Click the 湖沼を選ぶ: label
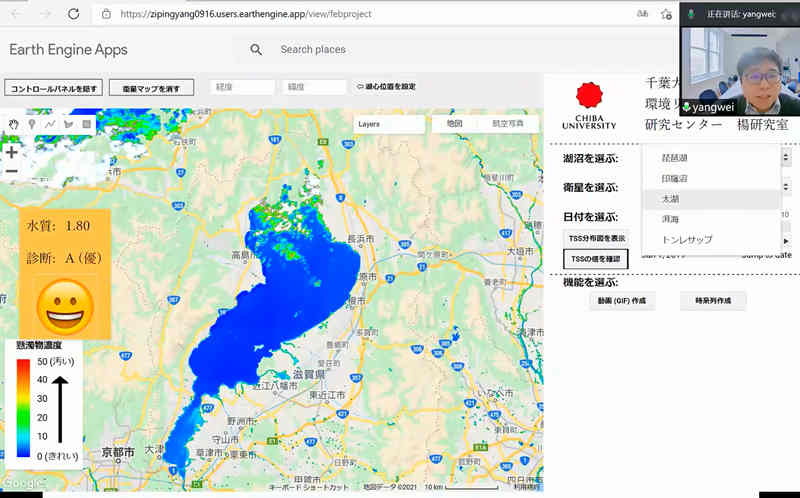The image size is (800, 498). tap(590, 158)
